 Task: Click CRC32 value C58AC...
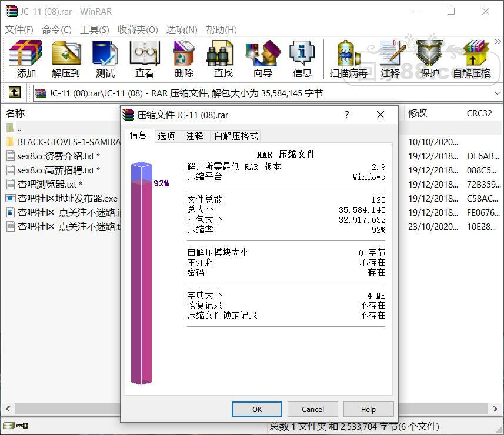(x=483, y=199)
